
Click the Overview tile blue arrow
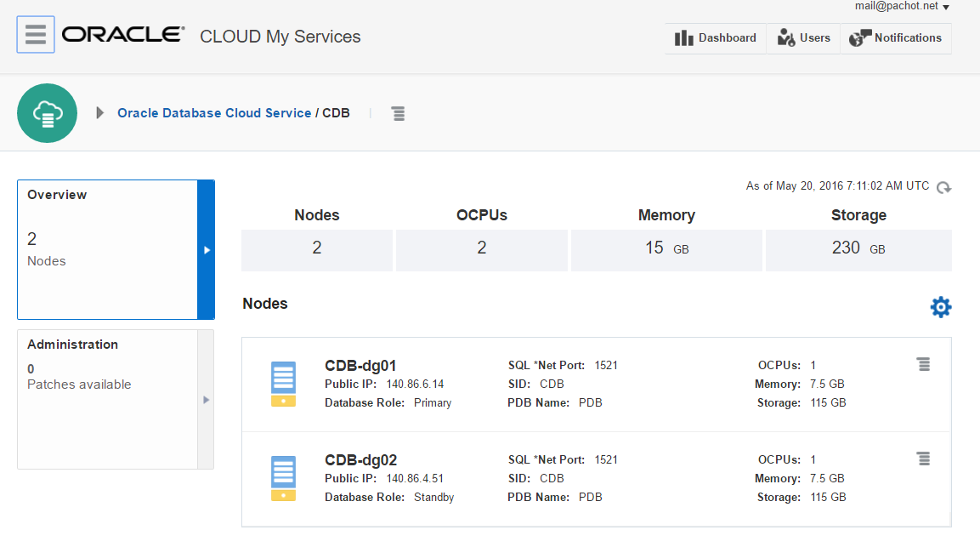(x=206, y=250)
